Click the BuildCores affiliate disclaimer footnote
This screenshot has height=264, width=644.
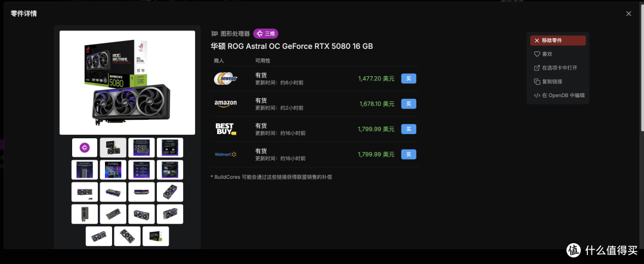(x=271, y=177)
